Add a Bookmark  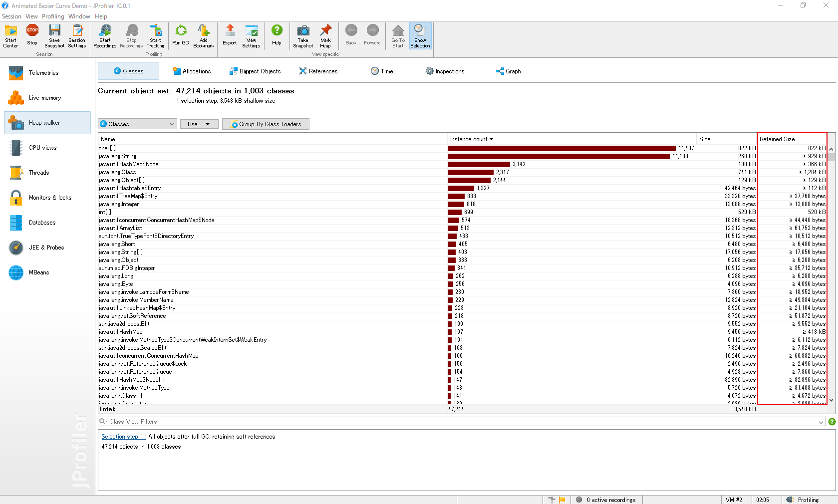(204, 36)
